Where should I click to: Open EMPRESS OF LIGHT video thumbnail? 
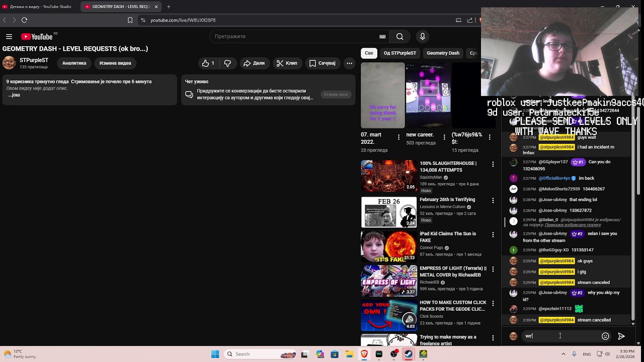pyautogui.click(x=389, y=281)
